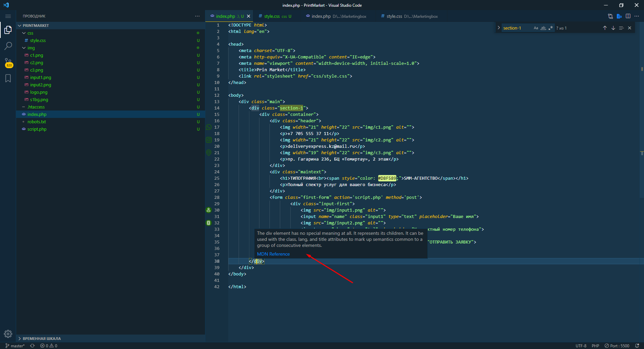Open Source Control view with 820 badge
The height and width of the screenshot is (349, 644).
(8, 62)
